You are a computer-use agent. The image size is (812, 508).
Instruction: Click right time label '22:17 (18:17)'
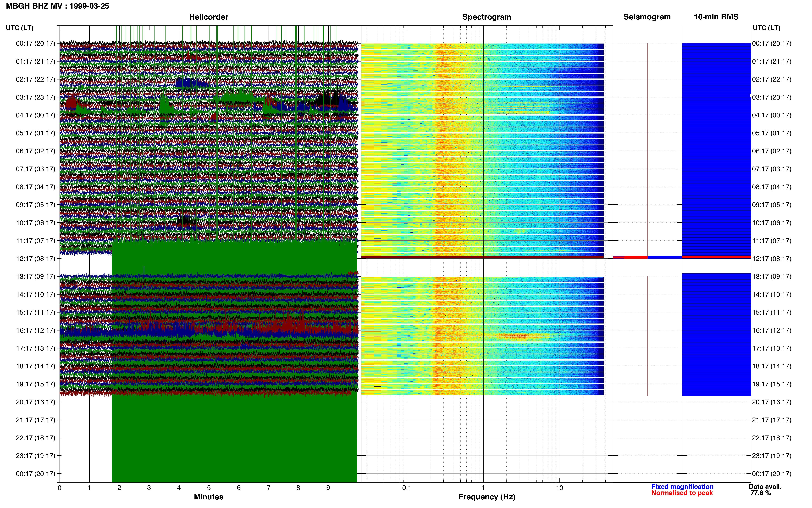pyautogui.click(x=772, y=438)
